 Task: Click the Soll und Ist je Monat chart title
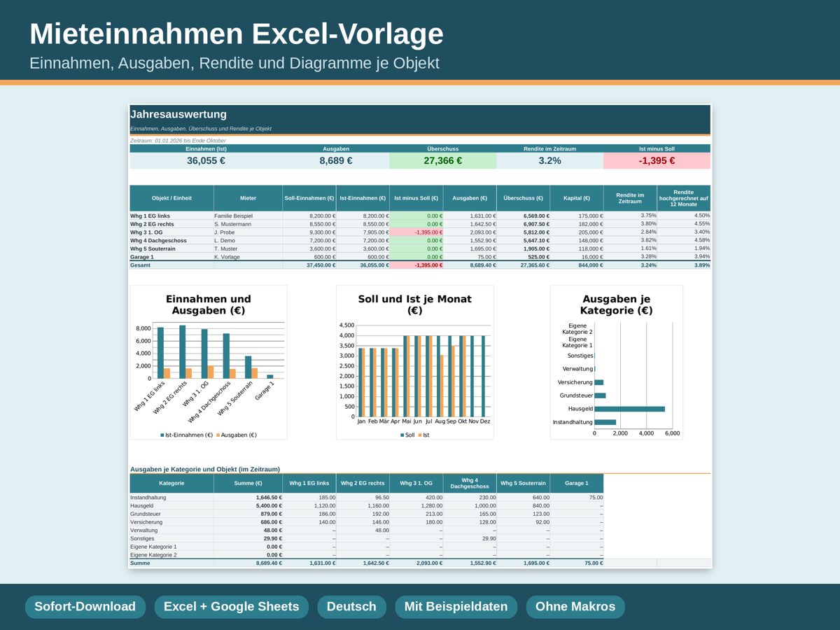414,305
